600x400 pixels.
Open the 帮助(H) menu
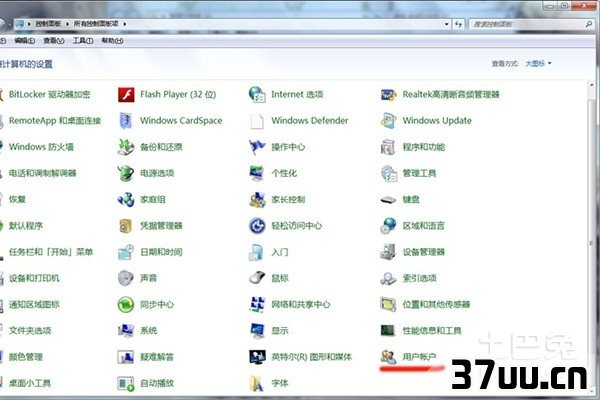112,41
